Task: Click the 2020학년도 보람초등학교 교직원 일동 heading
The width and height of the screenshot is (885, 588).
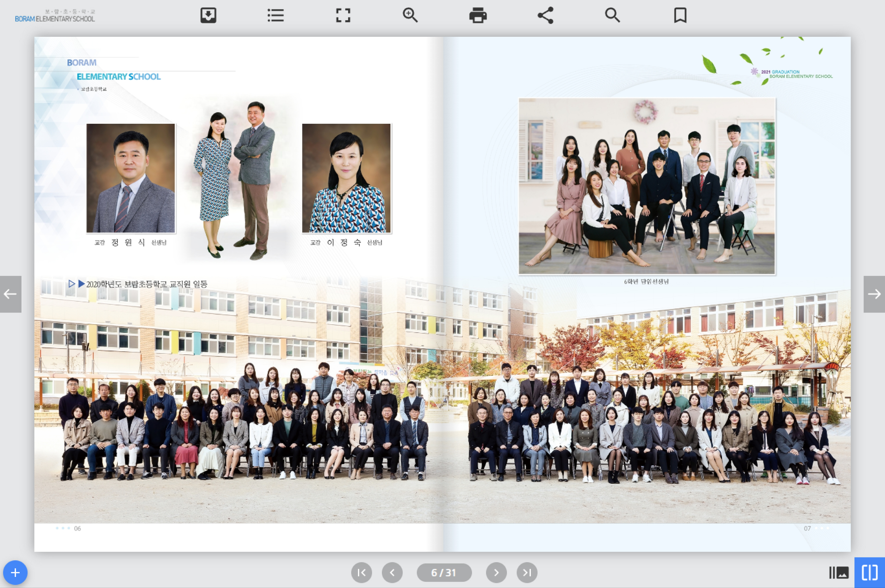Action: 147,284
